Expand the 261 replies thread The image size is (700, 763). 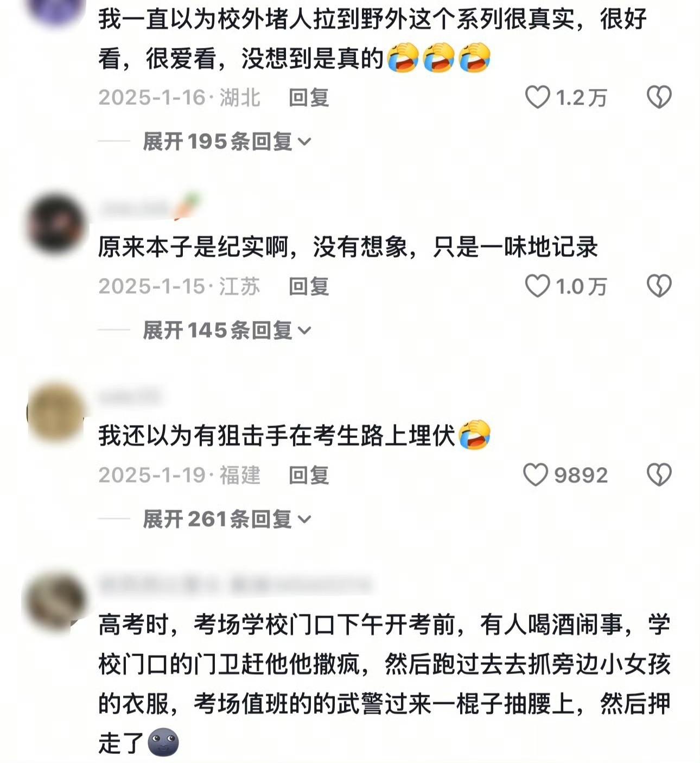coord(227,519)
